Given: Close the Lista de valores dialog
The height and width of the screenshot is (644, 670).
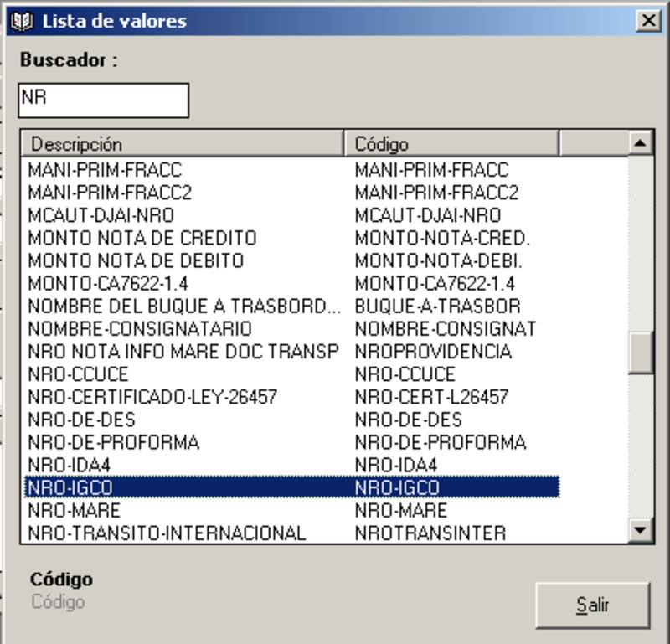Looking at the screenshot, I should [647, 21].
